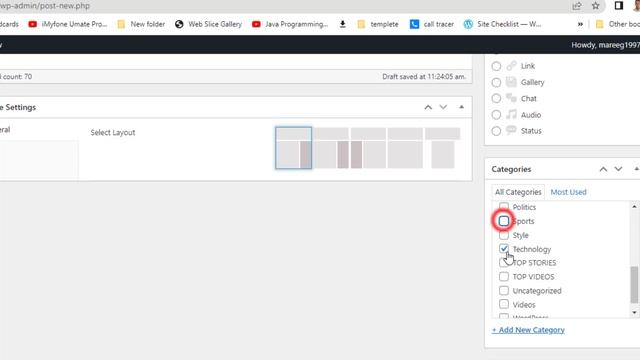Click the Gallery format icon
Screen dimensions: 640x360
[511, 82]
